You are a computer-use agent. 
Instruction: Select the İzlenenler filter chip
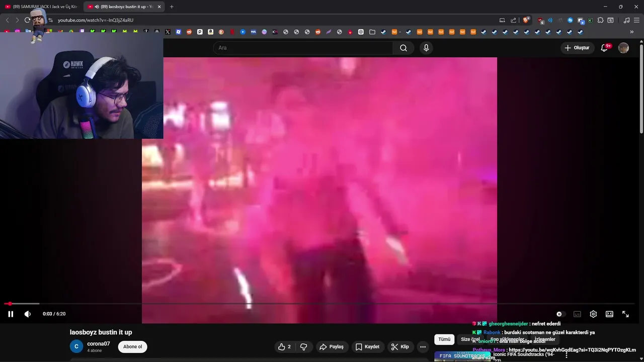(x=545, y=339)
